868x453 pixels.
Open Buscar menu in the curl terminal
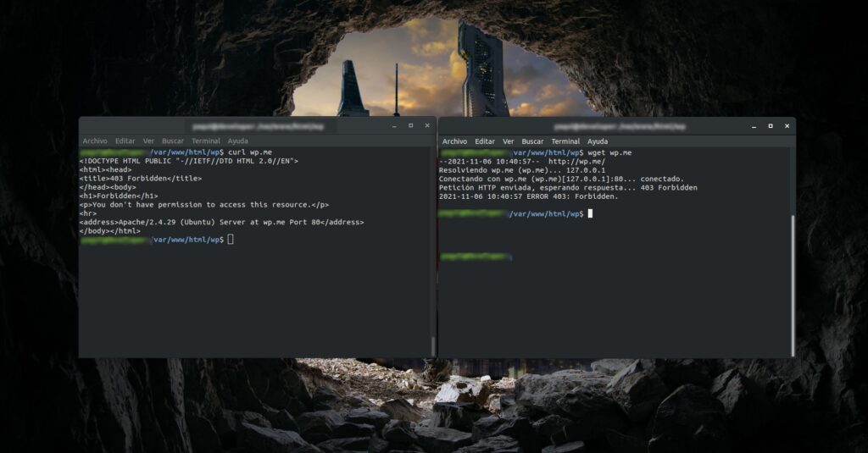(173, 141)
